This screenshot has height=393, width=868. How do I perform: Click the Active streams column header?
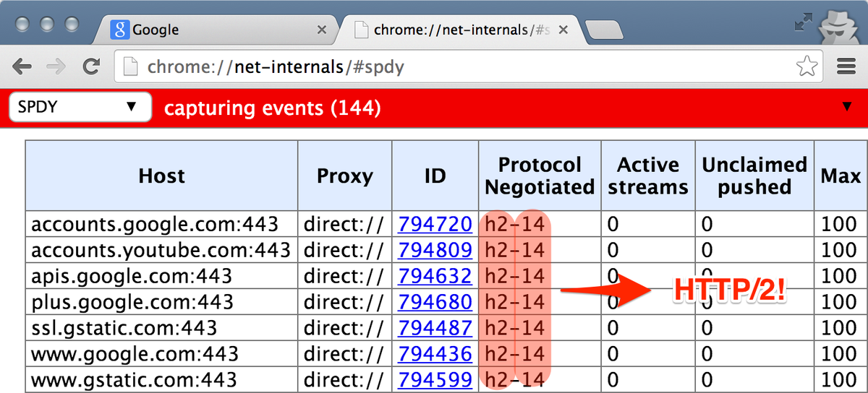coord(648,176)
